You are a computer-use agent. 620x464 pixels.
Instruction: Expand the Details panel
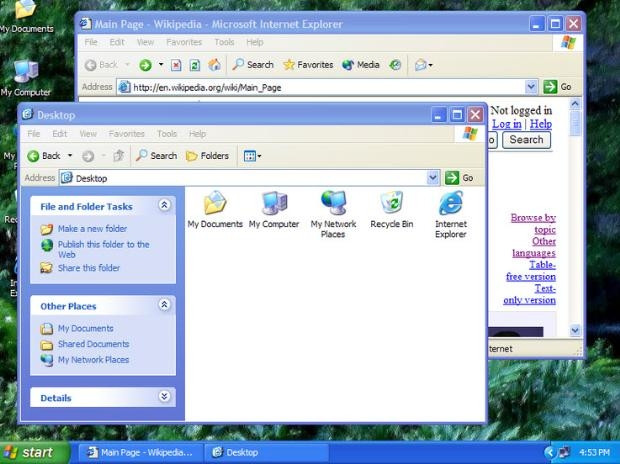point(164,396)
